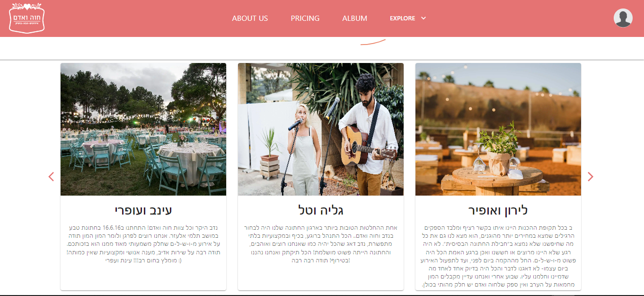The width and height of the screenshot is (644, 296).
Task: Click the site logo in header
Action: pyautogui.click(x=26, y=18)
